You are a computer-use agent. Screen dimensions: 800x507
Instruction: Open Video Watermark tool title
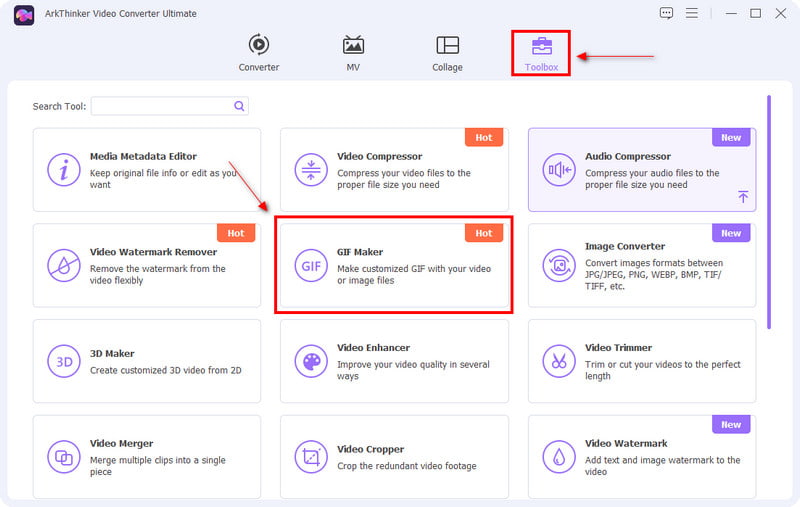(626, 444)
